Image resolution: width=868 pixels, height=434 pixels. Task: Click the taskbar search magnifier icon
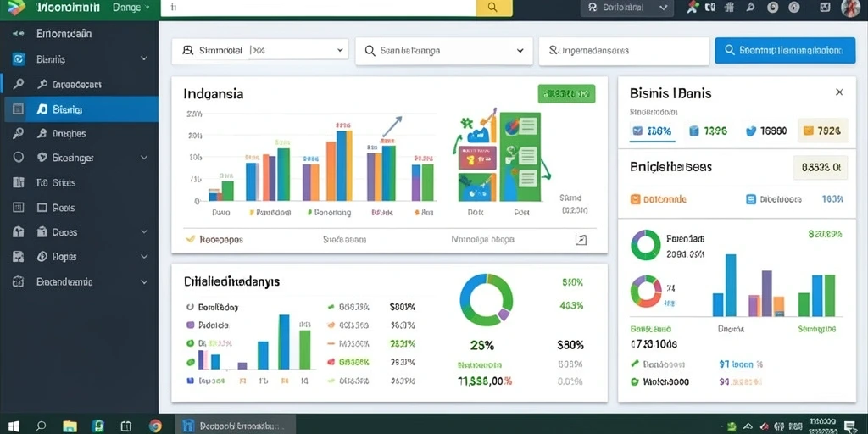click(42, 426)
